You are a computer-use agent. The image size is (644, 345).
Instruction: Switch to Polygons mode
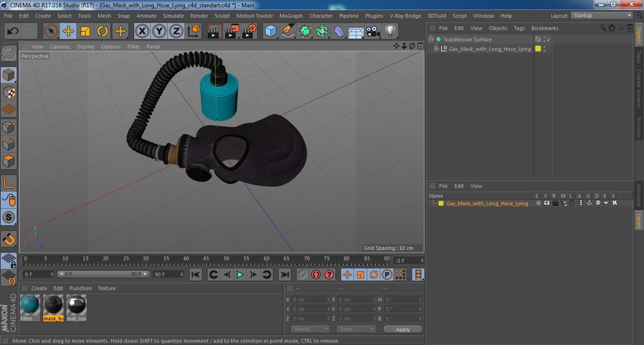tap(9, 162)
